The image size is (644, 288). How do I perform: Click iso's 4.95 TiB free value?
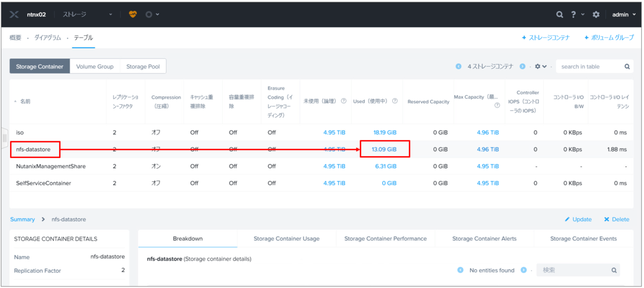click(x=334, y=132)
